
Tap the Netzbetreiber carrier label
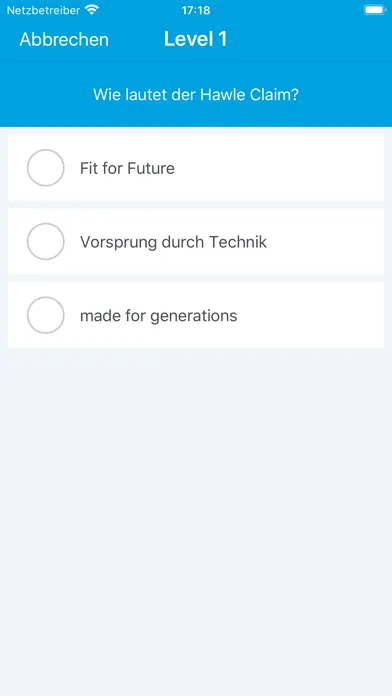pos(44,10)
